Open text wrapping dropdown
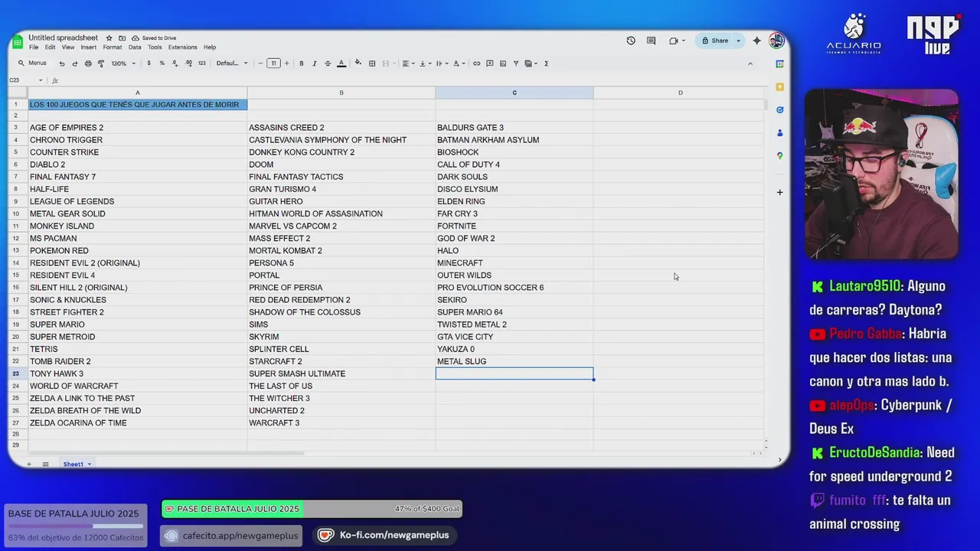Screen dimensions: 980x551 click(x=440, y=64)
